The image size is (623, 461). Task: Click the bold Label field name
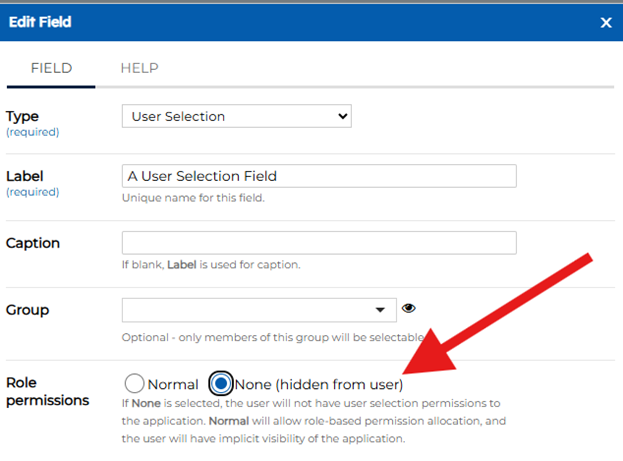click(25, 177)
